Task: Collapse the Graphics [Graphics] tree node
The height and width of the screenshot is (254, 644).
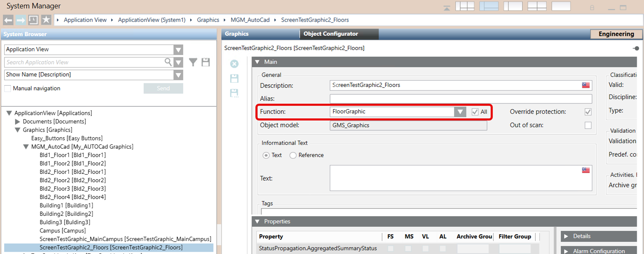Action: (18, 130)
